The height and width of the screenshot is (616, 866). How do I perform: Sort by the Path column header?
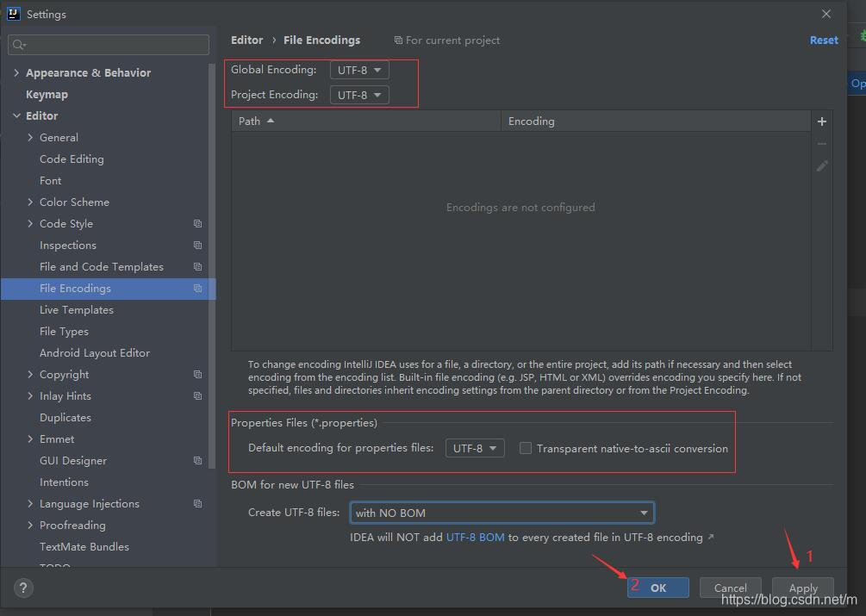click(x=366, y=121)
